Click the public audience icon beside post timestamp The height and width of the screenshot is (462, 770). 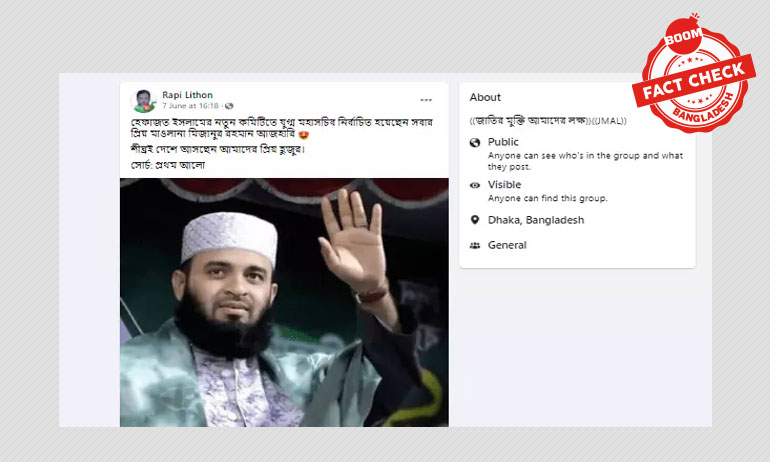coord(229,106)
